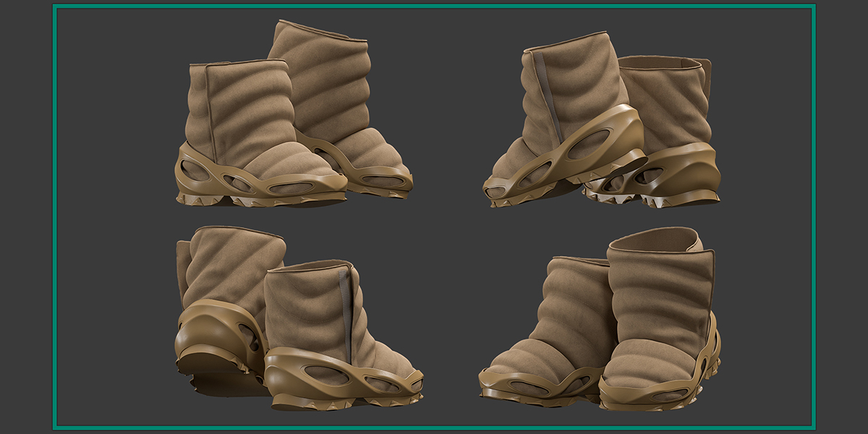Select the top-right boot pair render
The height and width of the screenshot is (434, 868).
[602, 120]
